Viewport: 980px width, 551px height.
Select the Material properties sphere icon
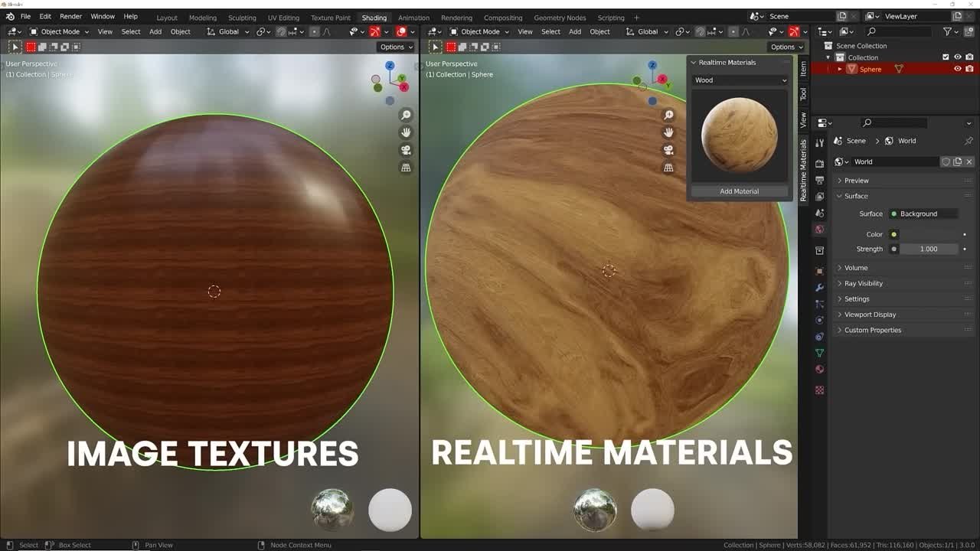pos(819,368)
